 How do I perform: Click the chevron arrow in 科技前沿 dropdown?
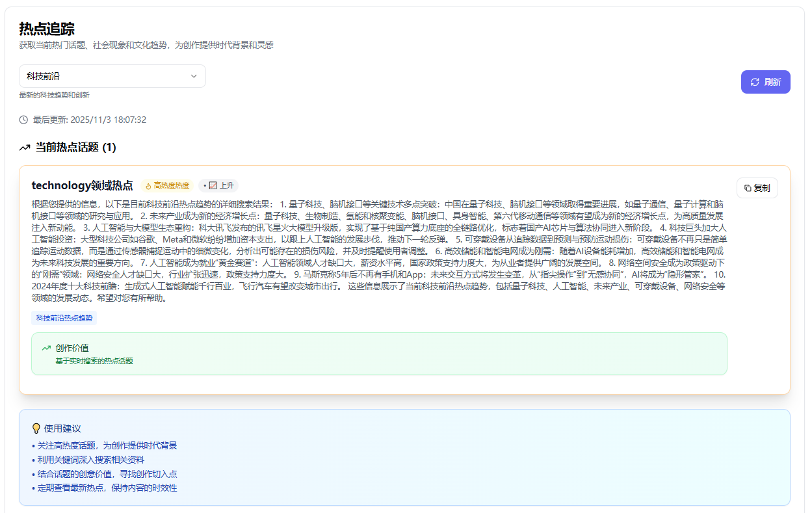pos(194,76)
